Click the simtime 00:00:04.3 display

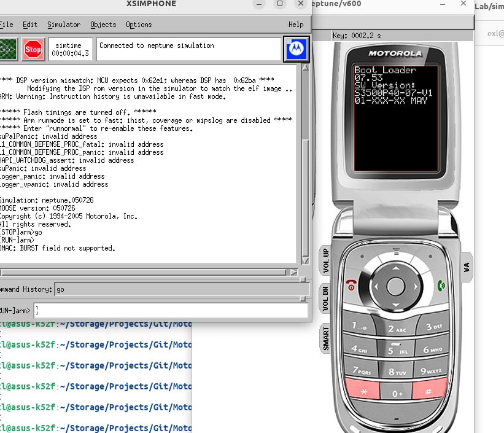[71, 49]
